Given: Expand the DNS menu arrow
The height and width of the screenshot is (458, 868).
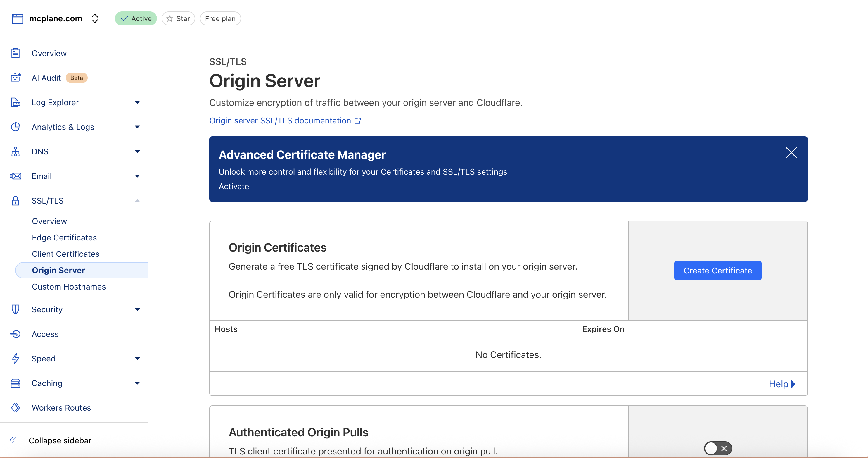Looking at the screenshot, I should [x=137, y=151].
